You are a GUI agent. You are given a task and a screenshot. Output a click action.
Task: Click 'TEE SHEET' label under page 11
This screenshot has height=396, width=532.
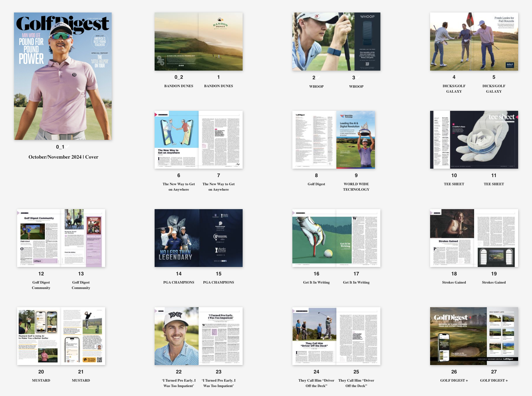pos(494,184)
